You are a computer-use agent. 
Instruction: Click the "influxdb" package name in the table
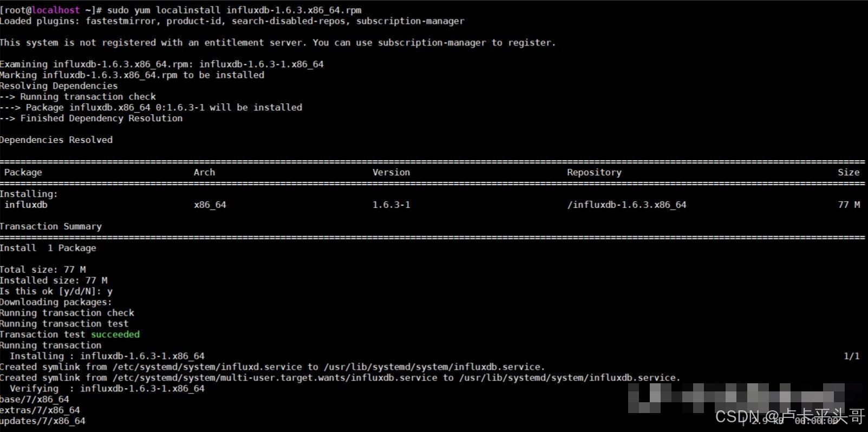(26, 205)
